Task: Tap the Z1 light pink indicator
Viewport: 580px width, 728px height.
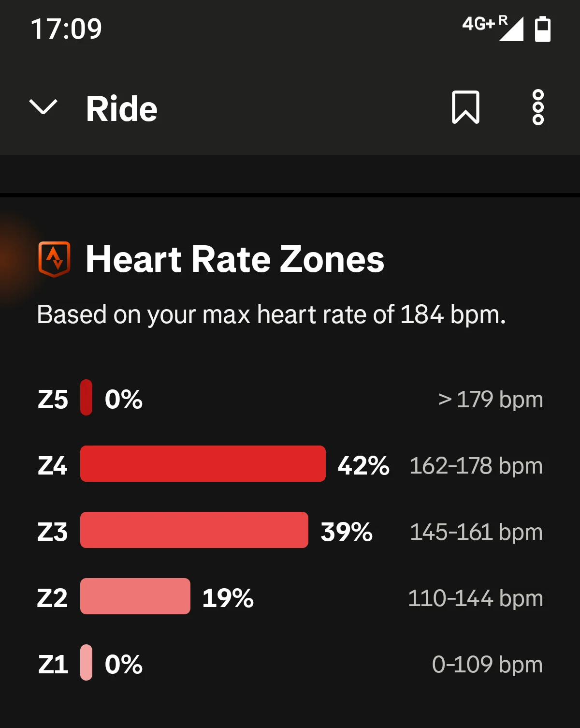Action: [x=86, y=662]
